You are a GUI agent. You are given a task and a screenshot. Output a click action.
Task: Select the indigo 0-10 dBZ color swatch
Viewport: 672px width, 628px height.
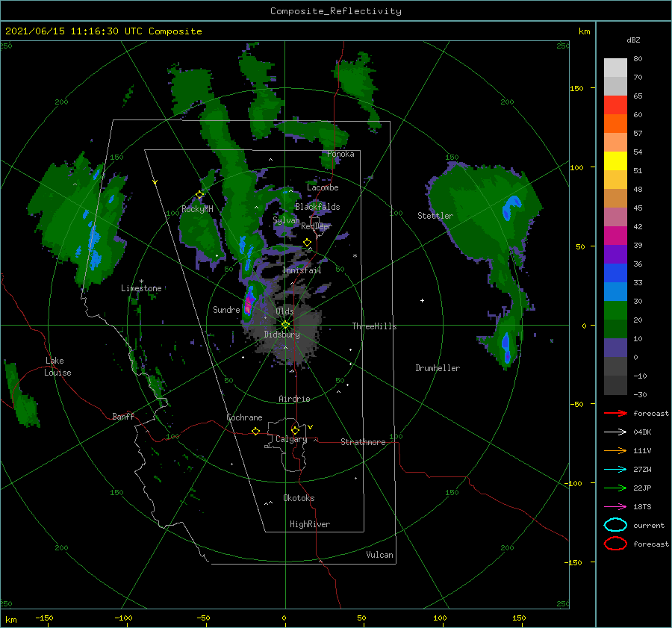pos(615,348)
